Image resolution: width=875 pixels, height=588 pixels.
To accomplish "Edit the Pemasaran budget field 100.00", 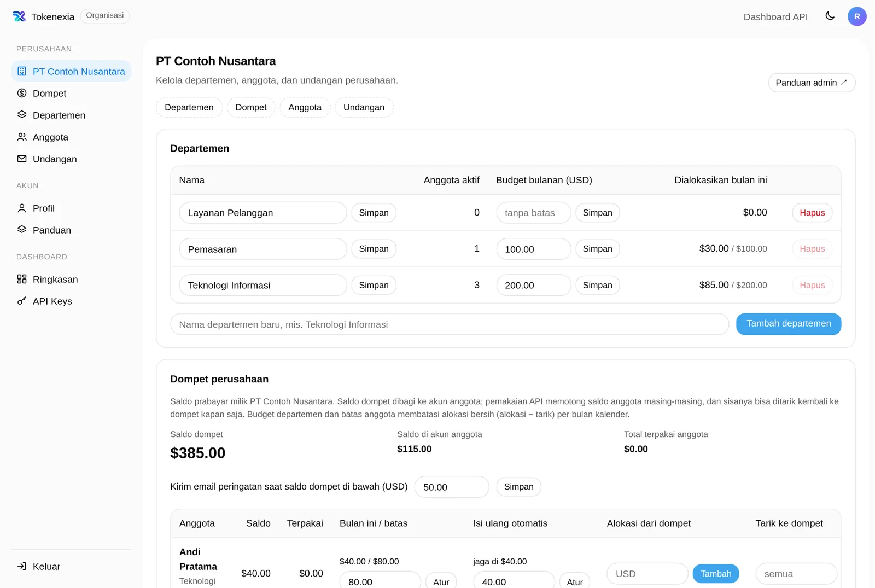I will pos(534,249).
